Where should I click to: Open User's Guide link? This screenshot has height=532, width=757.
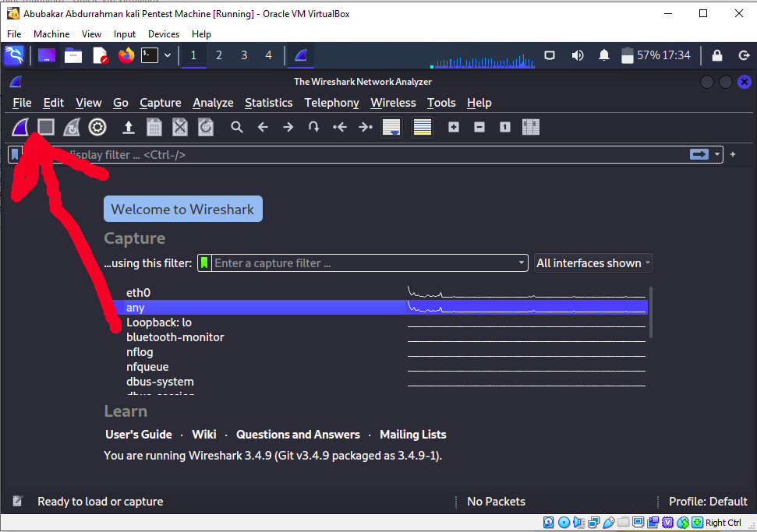[139, 435]
